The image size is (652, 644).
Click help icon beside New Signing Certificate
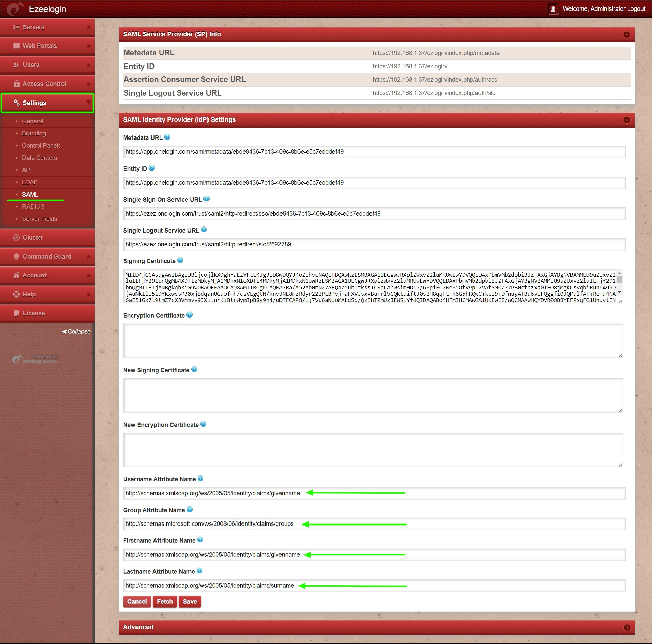coord(194,370)
